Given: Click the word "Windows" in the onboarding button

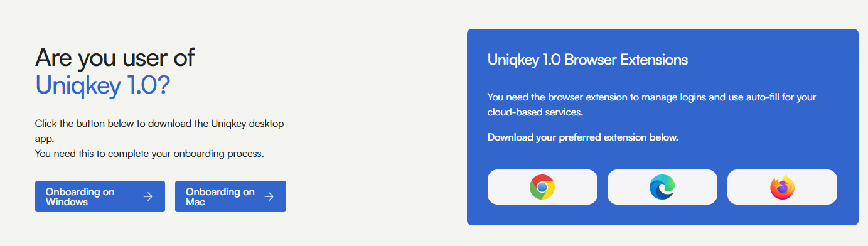Looking at the screenshot, I should [67, 202].
